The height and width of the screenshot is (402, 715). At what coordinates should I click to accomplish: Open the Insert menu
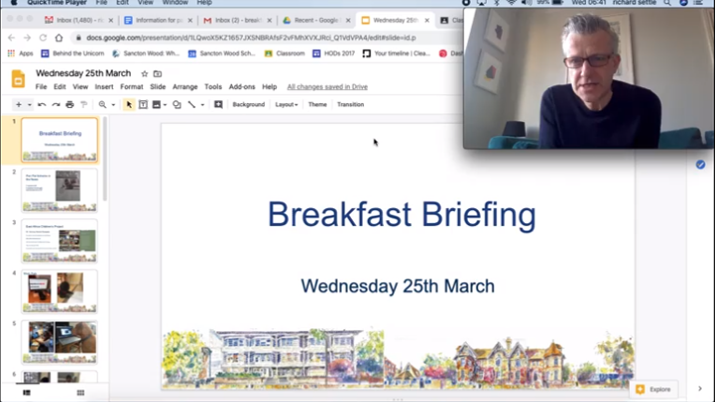click(104, 87)
